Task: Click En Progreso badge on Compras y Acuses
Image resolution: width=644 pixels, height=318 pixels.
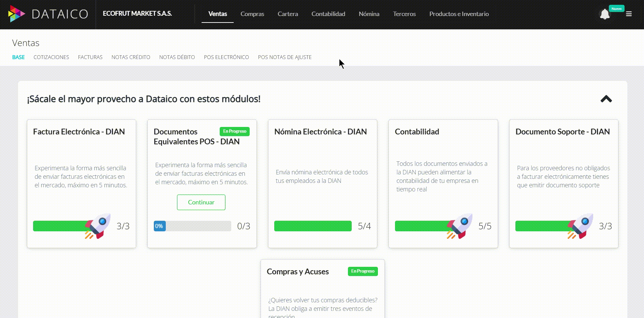Action: point(363,271)
